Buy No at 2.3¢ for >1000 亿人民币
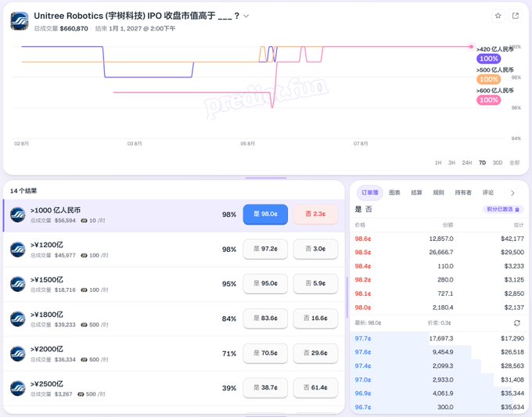532x417 pixels. pyautogui.click(x=315, y=214)
